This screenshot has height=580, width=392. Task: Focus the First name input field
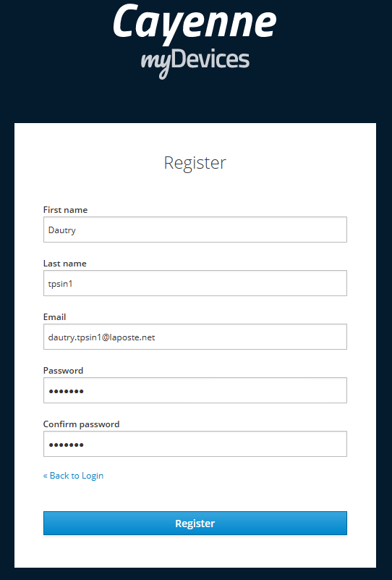click(195, 230)
